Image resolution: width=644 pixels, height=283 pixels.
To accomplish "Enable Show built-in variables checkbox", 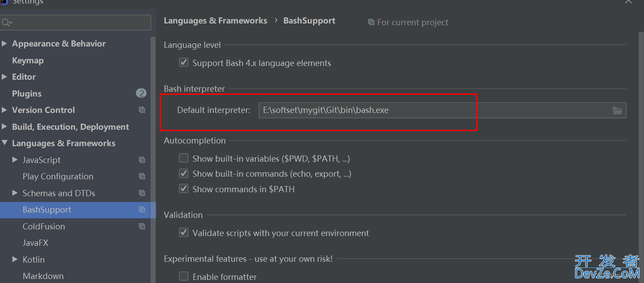I will (x=184, y=158).
